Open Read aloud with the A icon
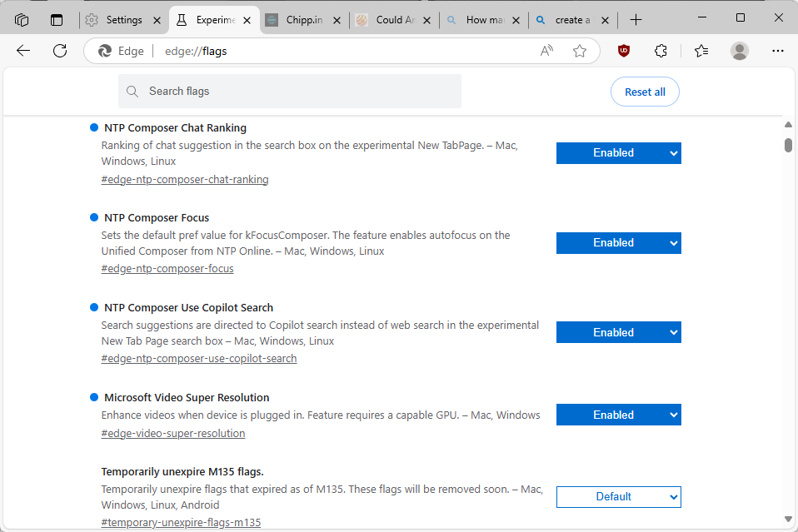This screenshot has height=532, width=798. pyautogui.click(x=546, y=51)
